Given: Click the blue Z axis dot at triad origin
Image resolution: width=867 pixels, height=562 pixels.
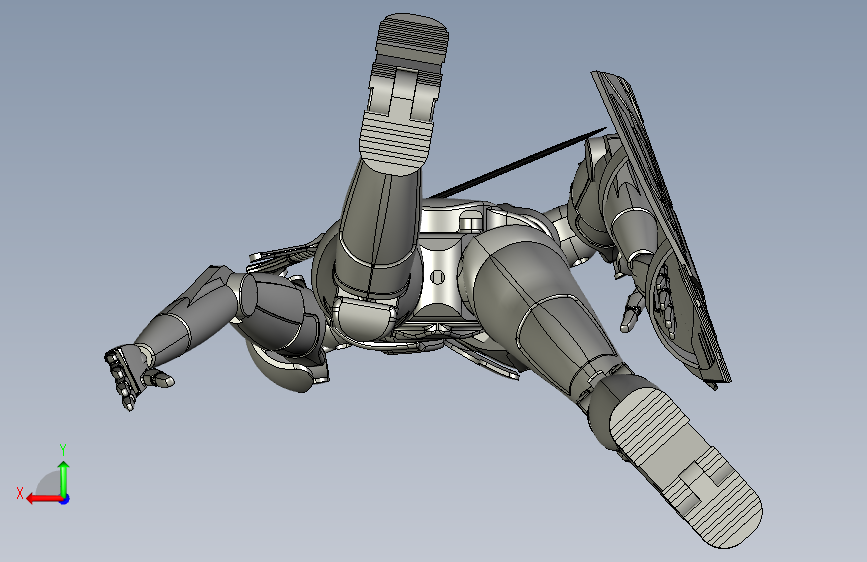Looking at the screenshot, I should 65,499.
